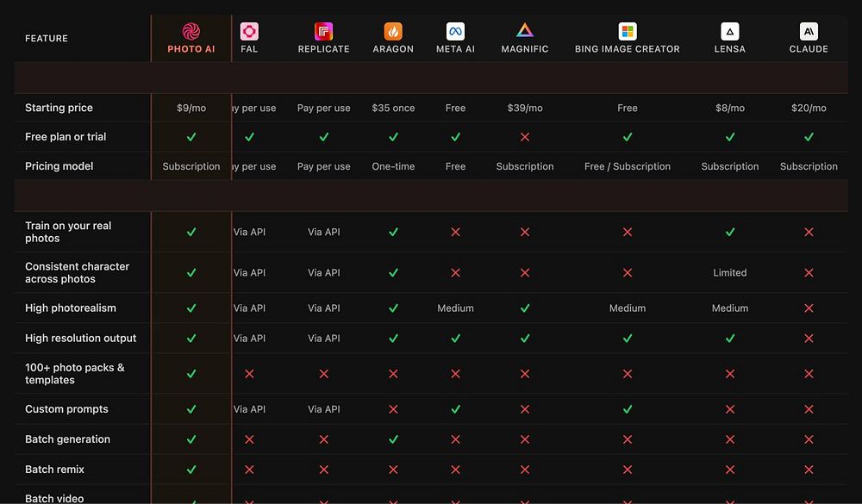Click the Aragon flame logo
The height and width of the screenshot is (504, 862).
pyautogui.click(x=393, y=31)
